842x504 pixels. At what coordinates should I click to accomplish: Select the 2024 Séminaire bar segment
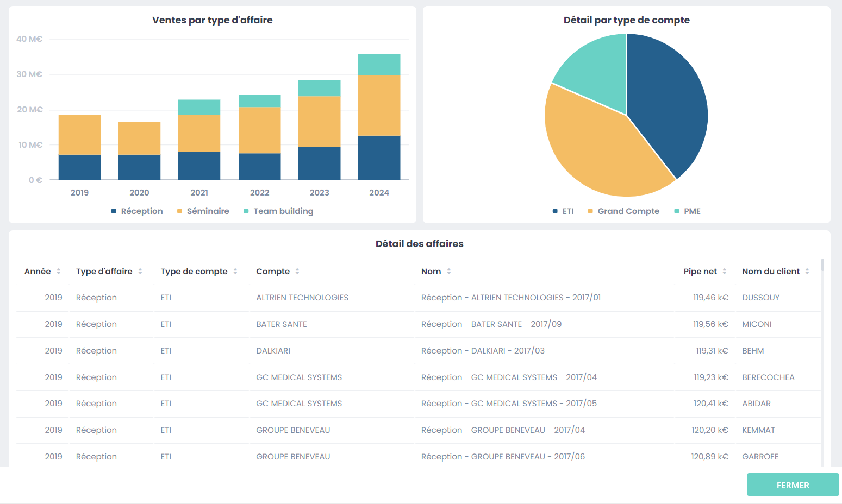[x=379, y=105]
